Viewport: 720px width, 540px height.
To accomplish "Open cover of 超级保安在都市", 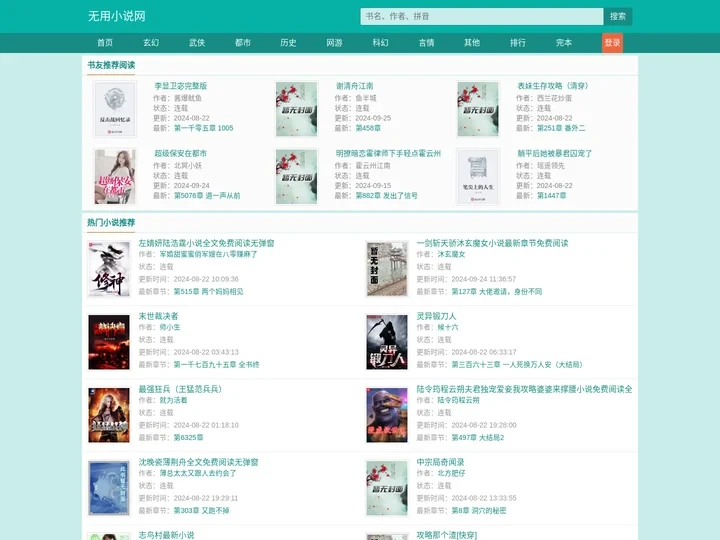I will tap(115, 177).
